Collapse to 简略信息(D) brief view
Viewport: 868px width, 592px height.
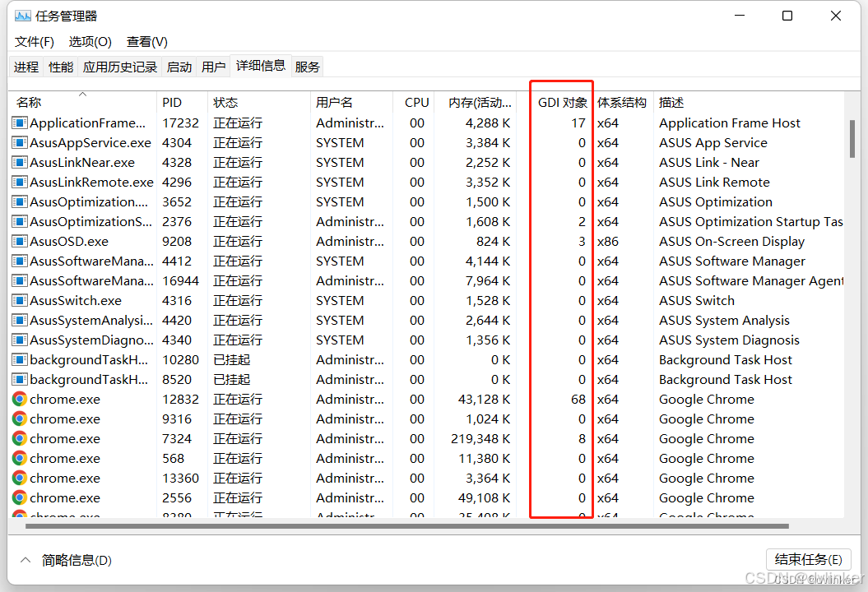click(67, 561)
